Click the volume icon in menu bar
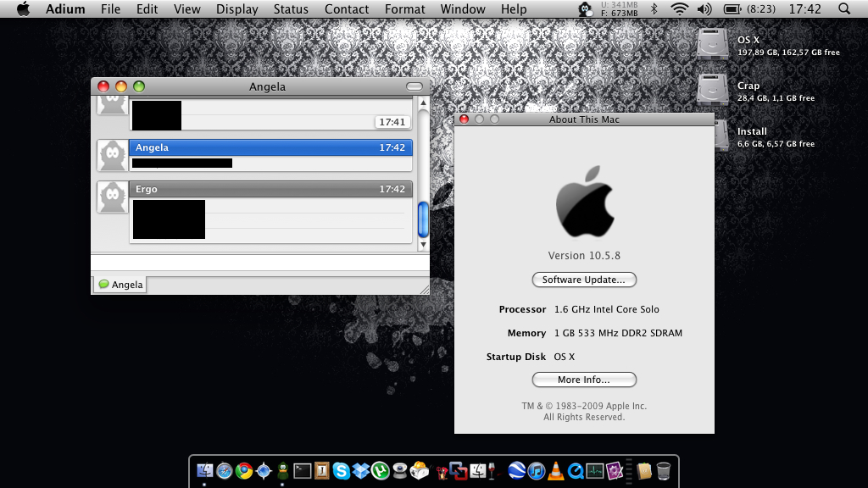Viewport: 868px width, 488px height. (704, 8)
